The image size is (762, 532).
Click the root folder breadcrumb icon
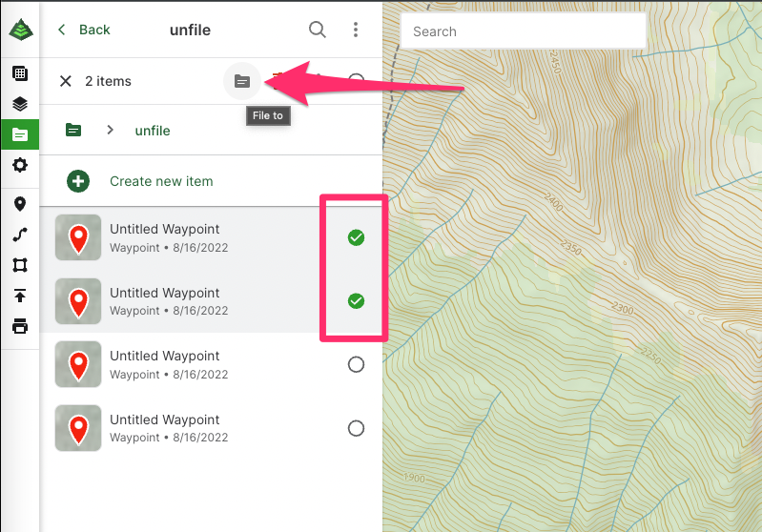73,131
